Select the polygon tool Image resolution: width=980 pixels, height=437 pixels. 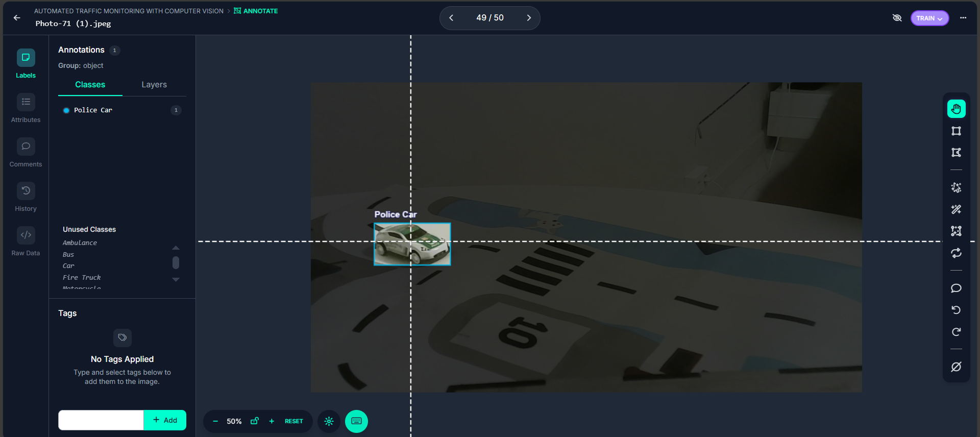tap(956, 153)
